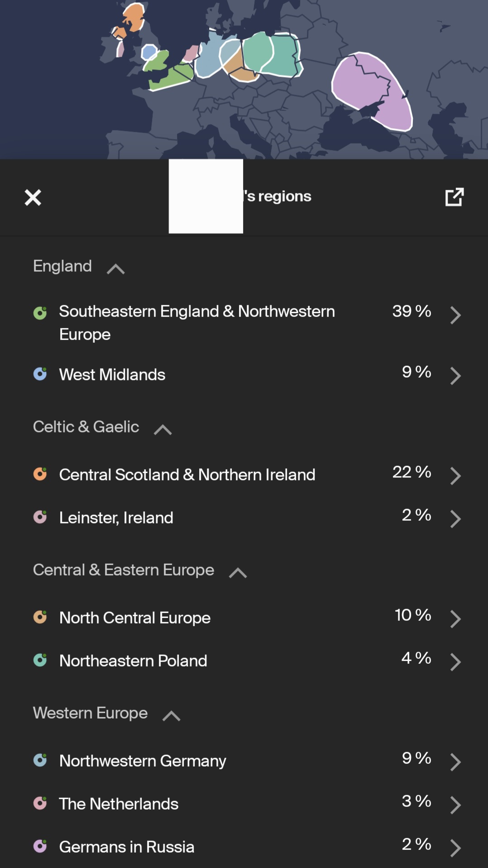Tap the 39 % percentage value
Image resolution: width=488 pixels, height=868 pixels.
411,311
